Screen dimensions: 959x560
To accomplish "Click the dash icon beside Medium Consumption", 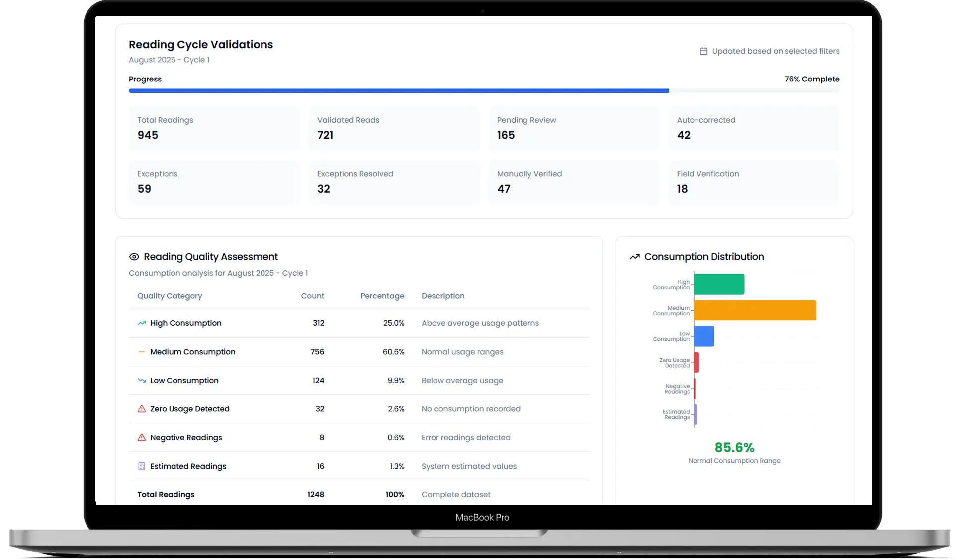I will pyautogui.click(x=141, y=351).
